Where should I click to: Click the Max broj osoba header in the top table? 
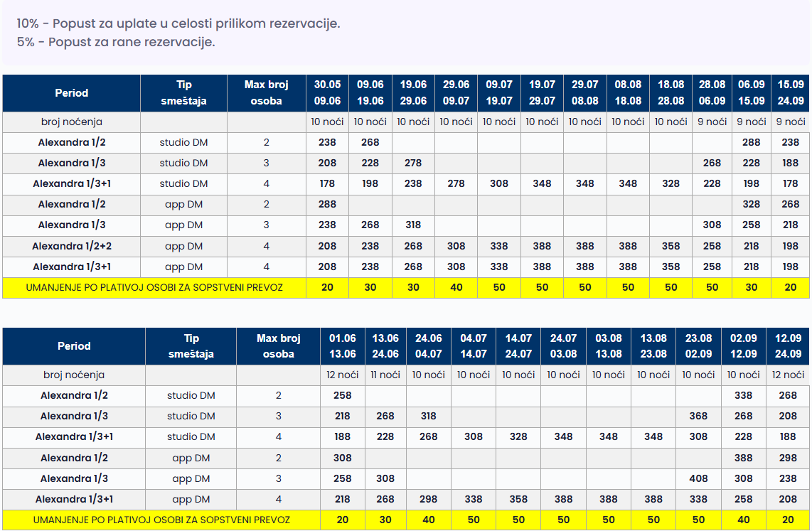point(266,93)
